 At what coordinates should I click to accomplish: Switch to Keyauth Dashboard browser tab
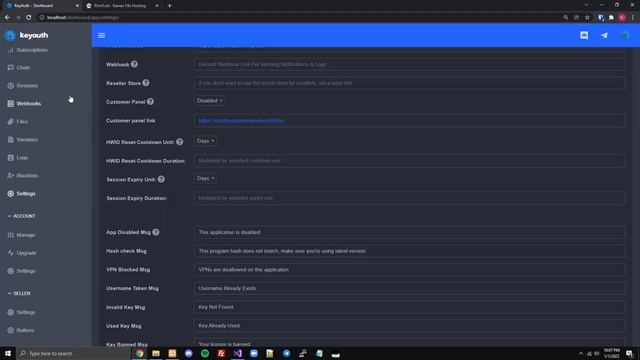coord(42,6)
